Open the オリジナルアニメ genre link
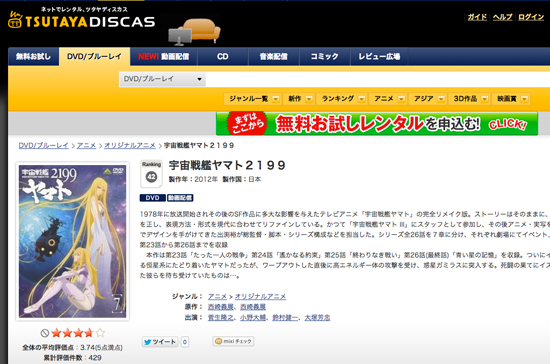Image resolution: width=550 pixels, height=364 pixels. coord(260,296)
